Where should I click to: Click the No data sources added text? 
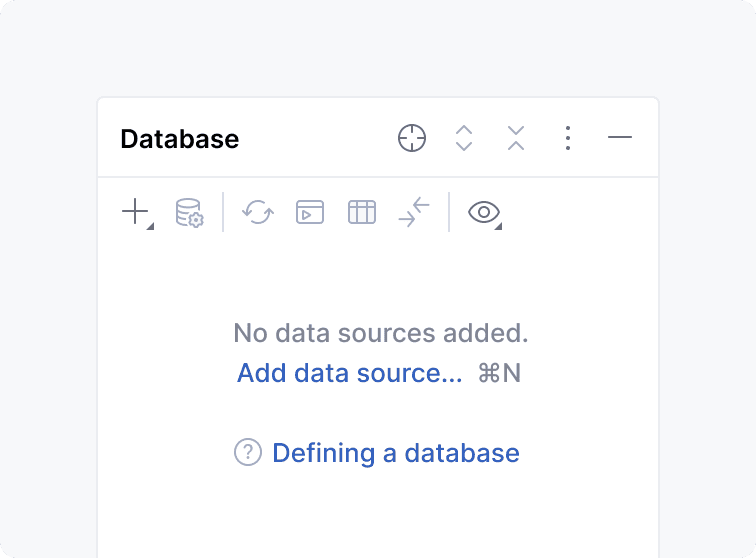click(x=381, y=333)
